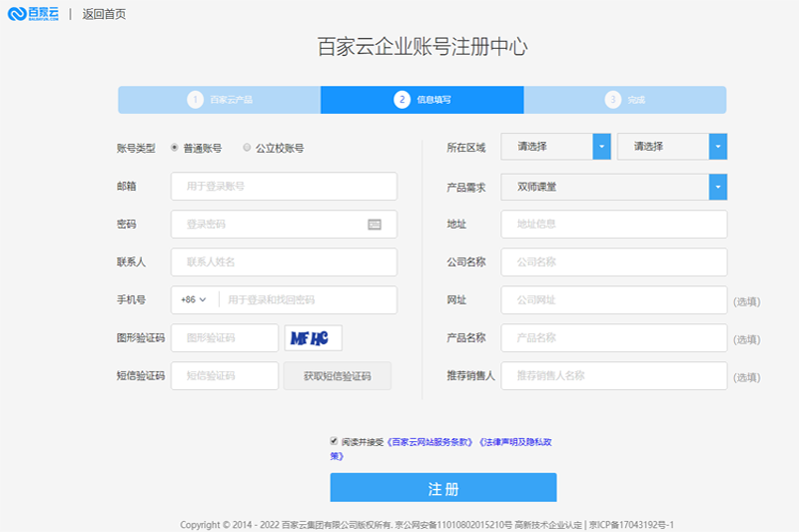Viewport: 799px width, 532px height.
Task: Expand the 产品需求 双师课堂 dropdown
Action: (614, 187)
